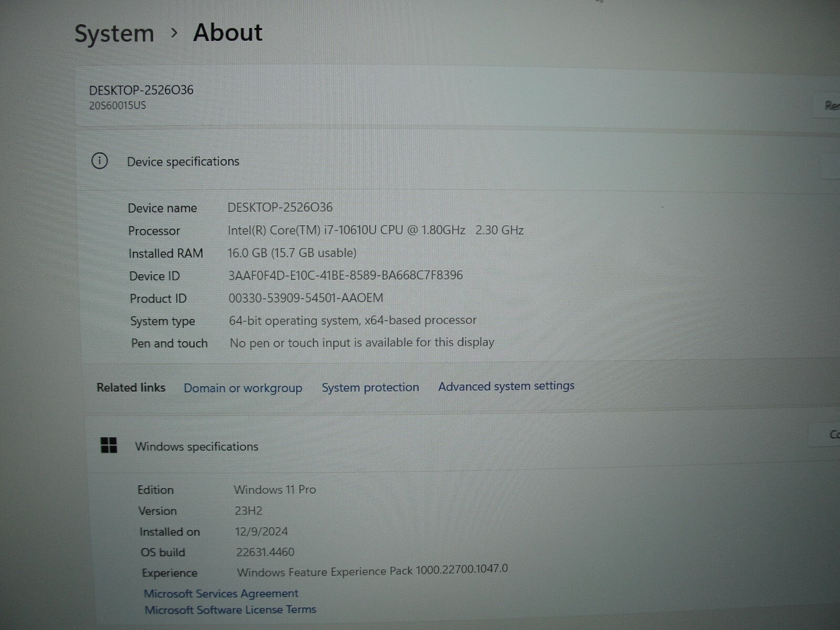Click the Processor value text

point(375,230)
